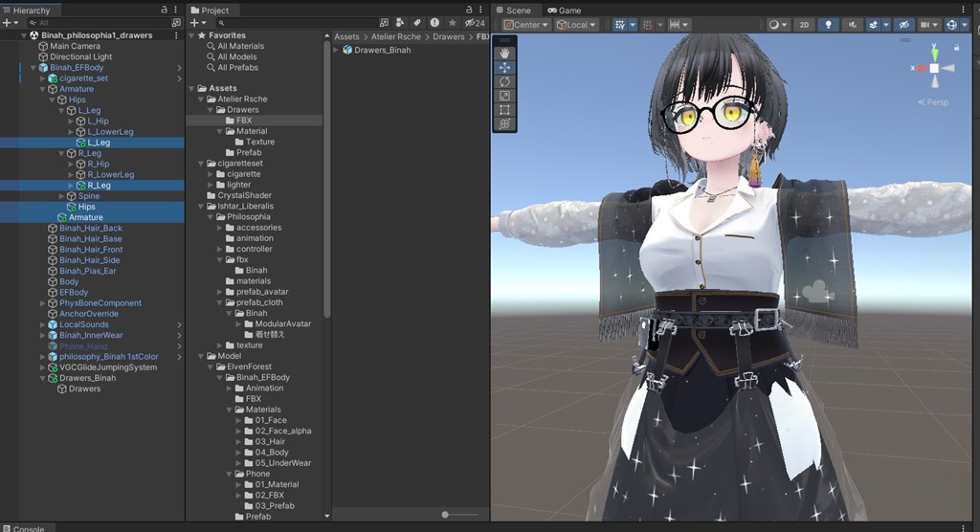
Task: Open the gizmos dropdown arrow
Action: tap(965, 24)
